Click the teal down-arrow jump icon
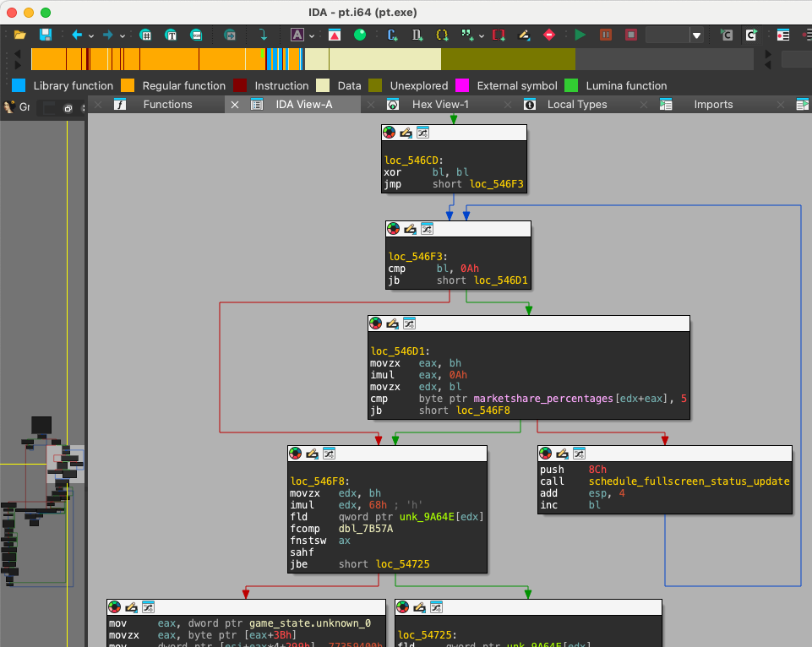Image resolution: width=812 pixels, height=647 pixels. [x=263, y=35]
